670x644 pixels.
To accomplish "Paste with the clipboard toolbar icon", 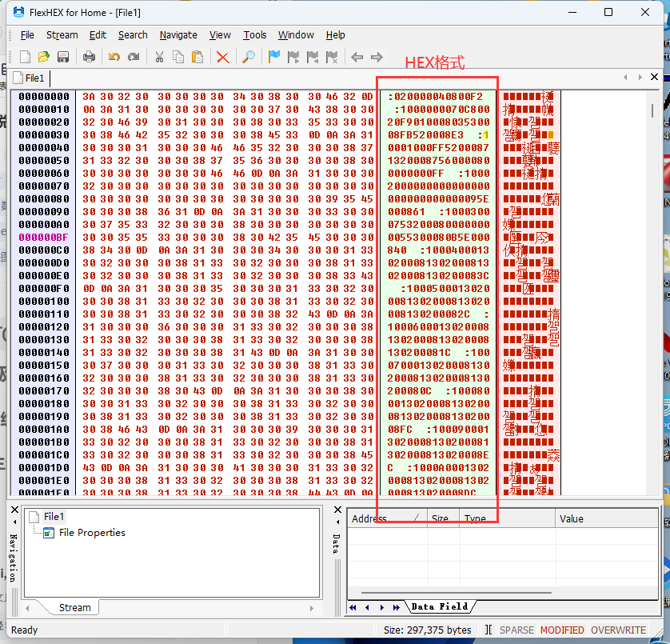I will pyautogui.click(x=197, y=57).
